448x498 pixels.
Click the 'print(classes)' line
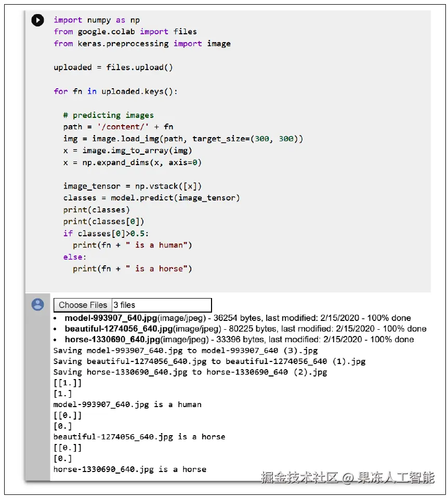click(96, 210)
